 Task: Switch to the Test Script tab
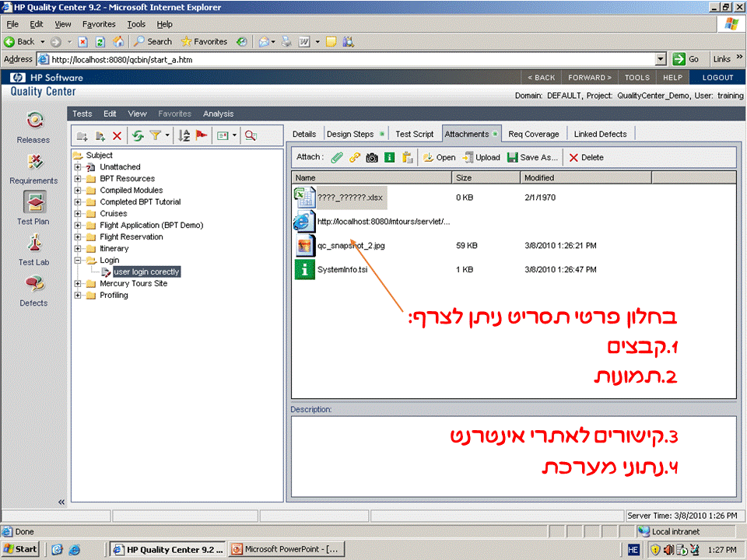[415, 134]
